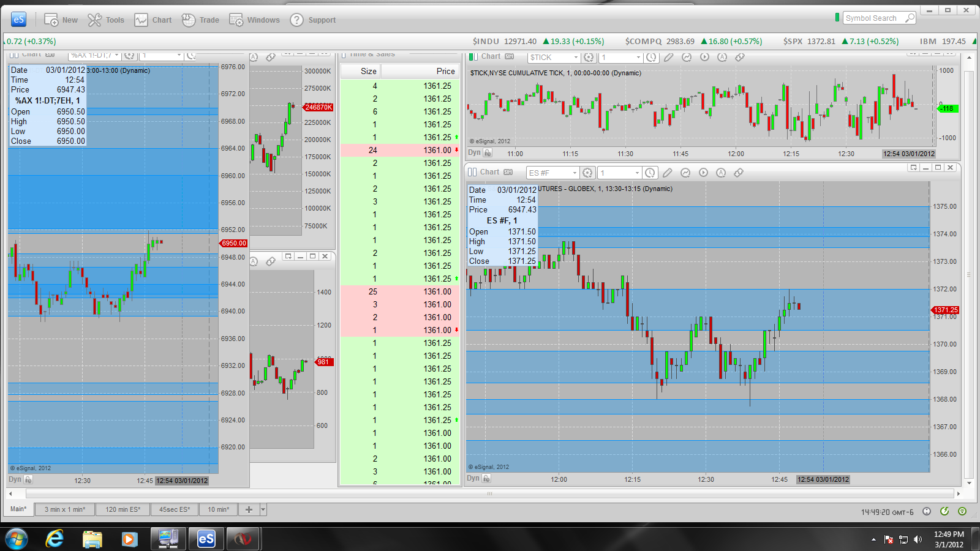The height and width of the screenshot is (551, 980).
Task: Switch to the Main* page tab
Action: [18, 509]
